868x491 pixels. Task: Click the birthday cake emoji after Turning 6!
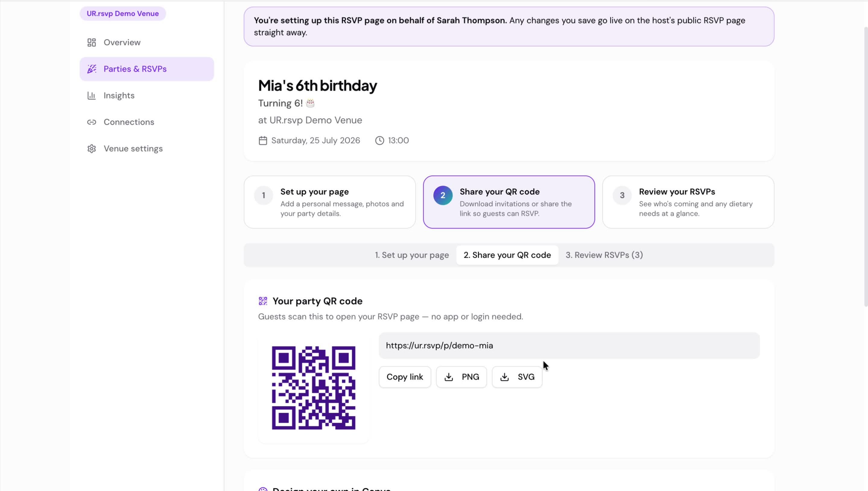coord(310,103)
